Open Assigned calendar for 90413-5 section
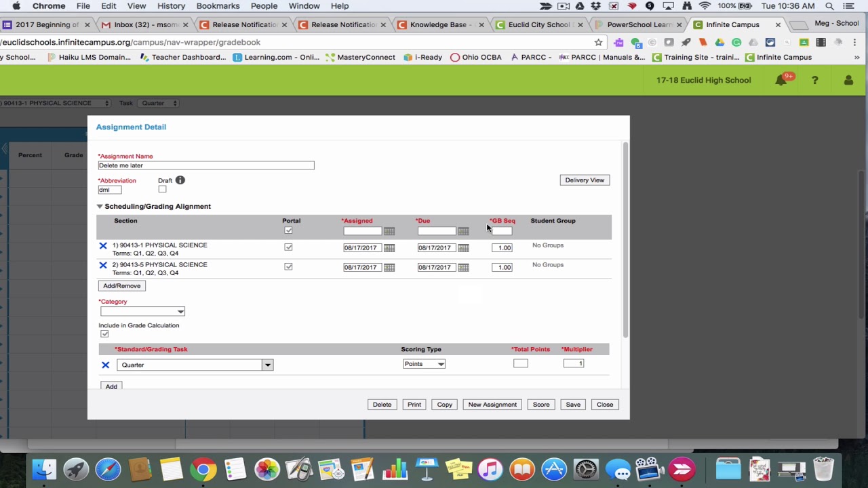 click(x=389, y=268)
